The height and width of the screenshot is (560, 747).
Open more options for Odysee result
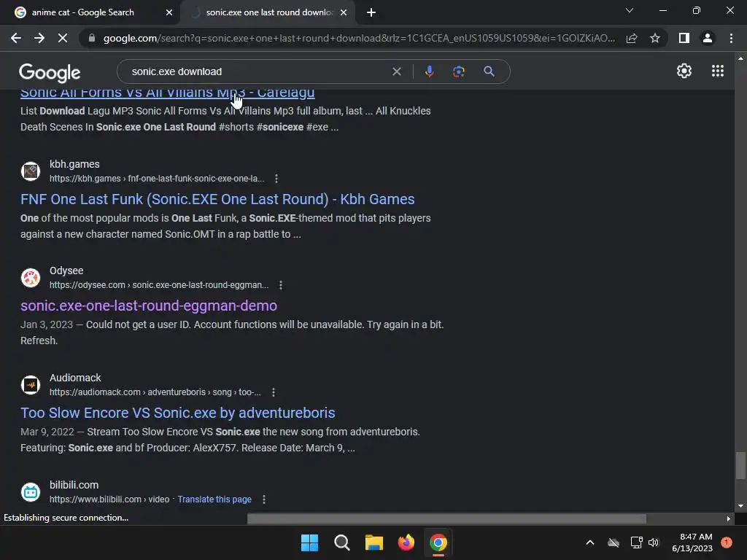coord(281,285)
